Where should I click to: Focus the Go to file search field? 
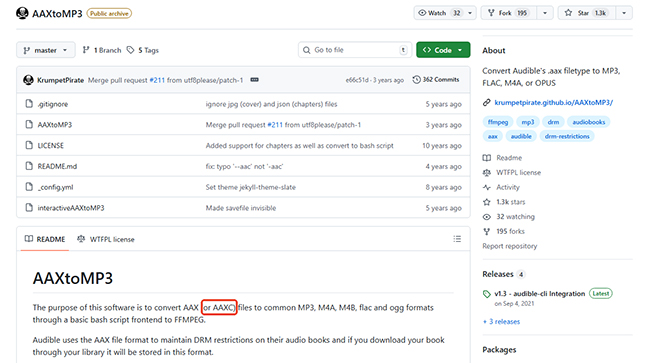pos(355,50)
